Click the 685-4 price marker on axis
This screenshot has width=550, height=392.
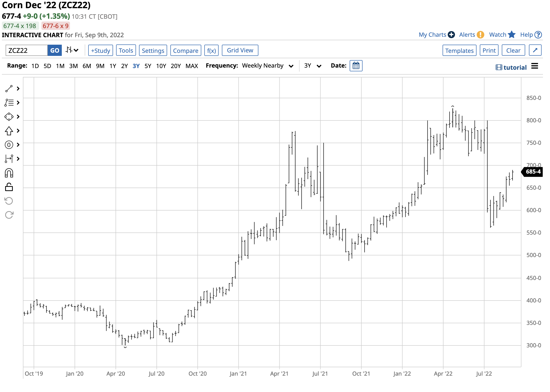point(533,172)
